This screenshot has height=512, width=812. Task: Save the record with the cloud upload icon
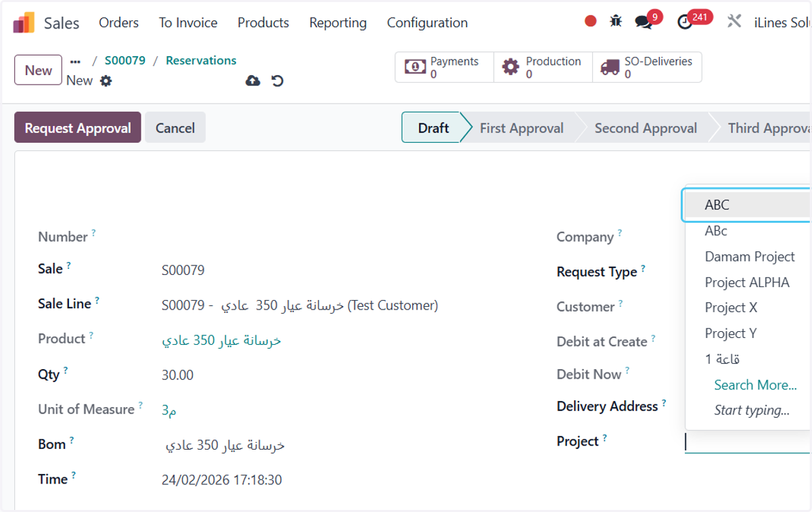coord(252,81)
